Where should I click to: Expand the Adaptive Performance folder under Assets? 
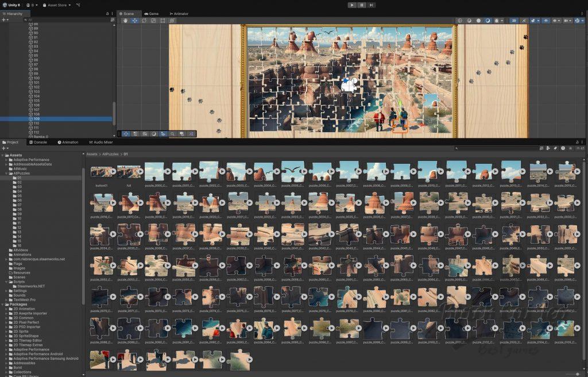(6, 160)
